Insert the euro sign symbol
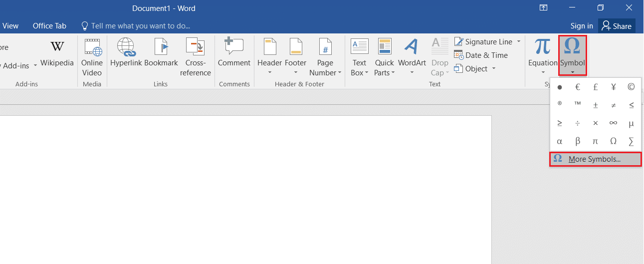 [x=578, y=87]
